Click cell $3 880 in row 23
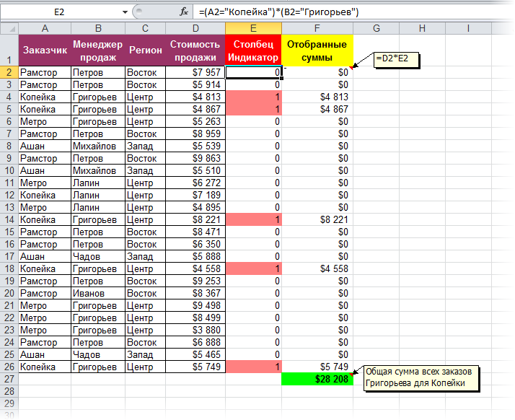The width and height of the screenshot is (515, 420). (x=195, y=330)
